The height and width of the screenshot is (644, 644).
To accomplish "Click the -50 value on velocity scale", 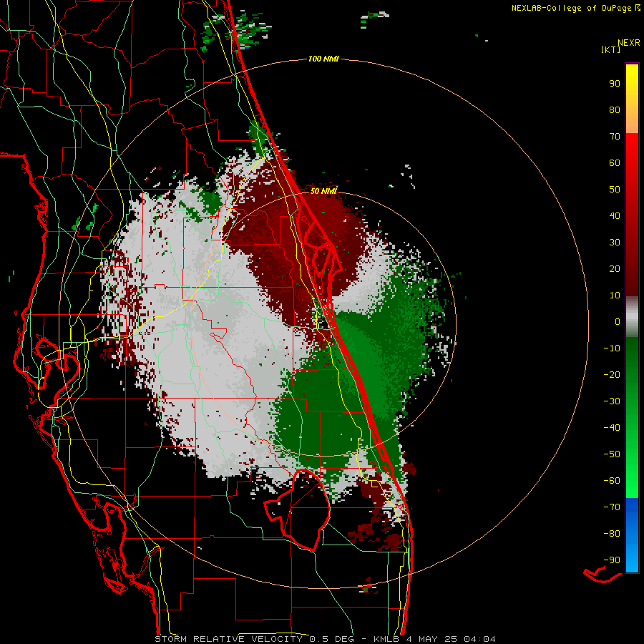I will (x=612, y=454).
